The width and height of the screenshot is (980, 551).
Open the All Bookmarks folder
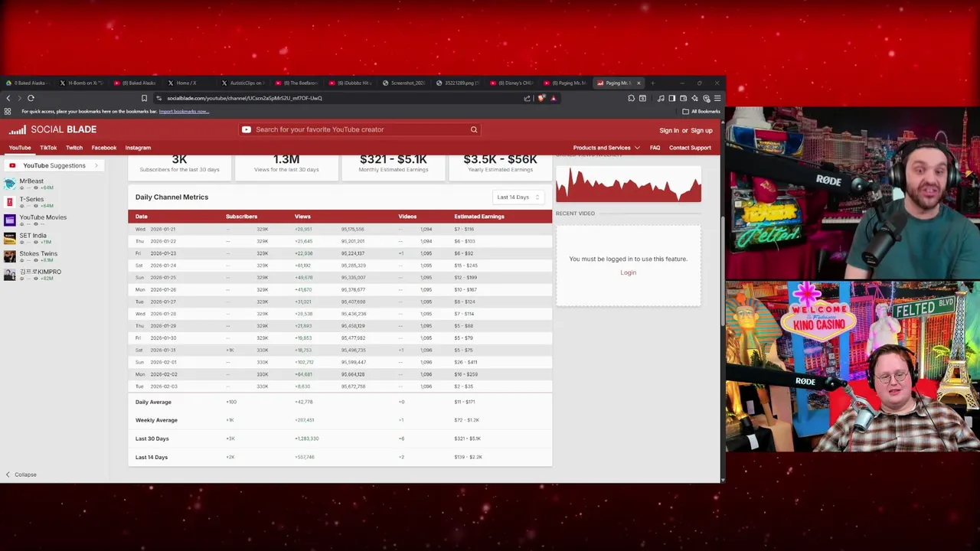[x=701, y=111]
